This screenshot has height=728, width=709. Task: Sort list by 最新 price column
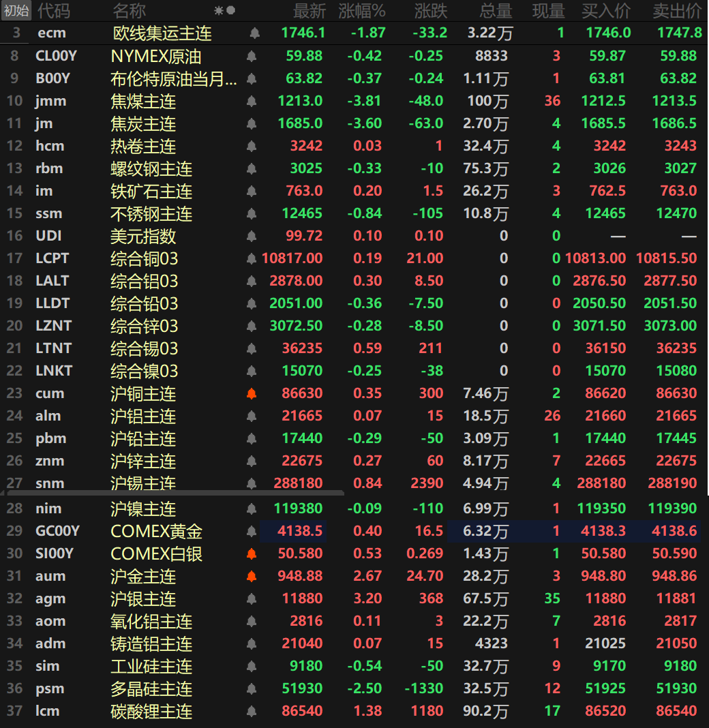(310, 10)
